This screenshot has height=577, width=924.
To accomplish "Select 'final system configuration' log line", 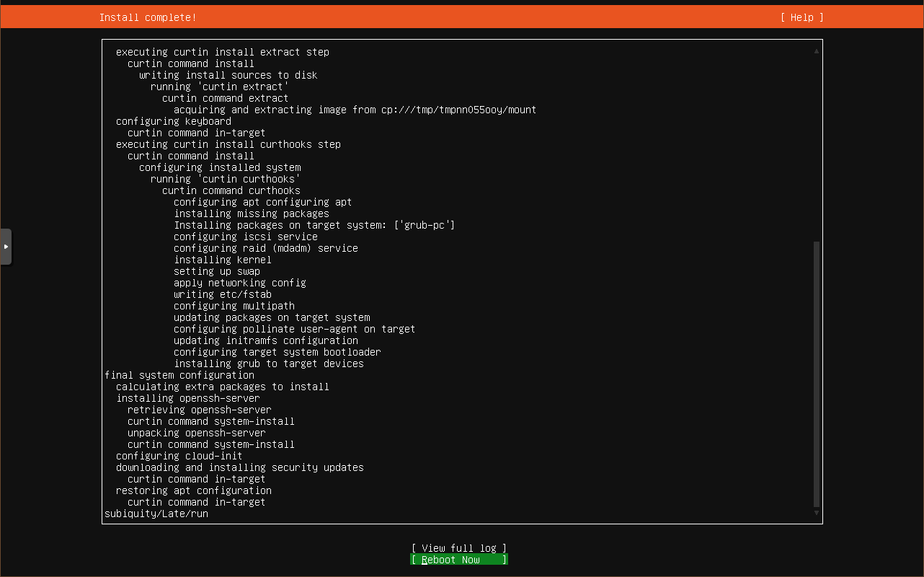I will pos(179,375).
